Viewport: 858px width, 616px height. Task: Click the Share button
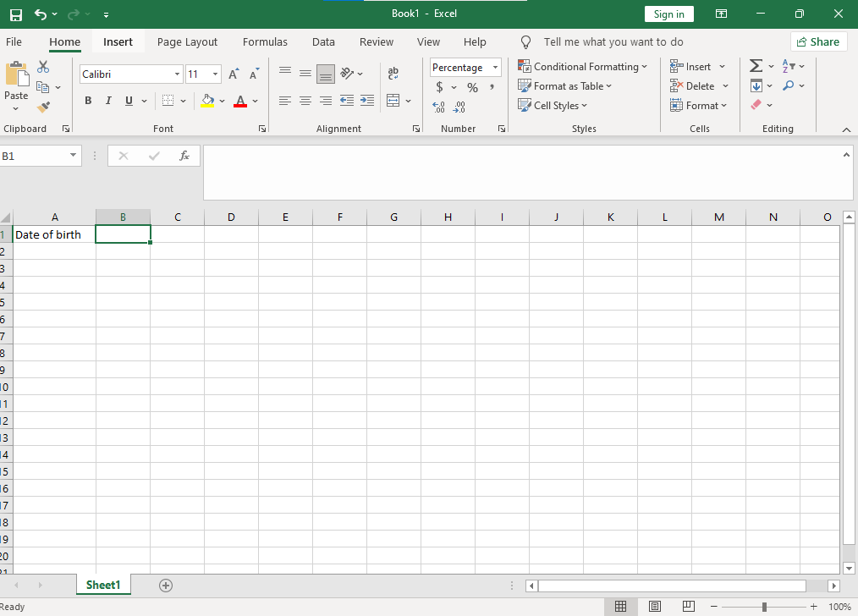(x=818, y=41)
